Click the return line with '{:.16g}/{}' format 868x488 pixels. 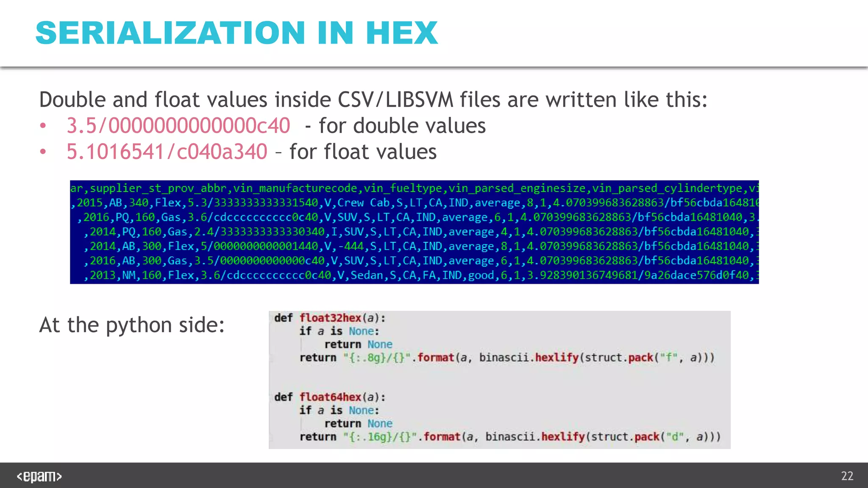(510, 437)
